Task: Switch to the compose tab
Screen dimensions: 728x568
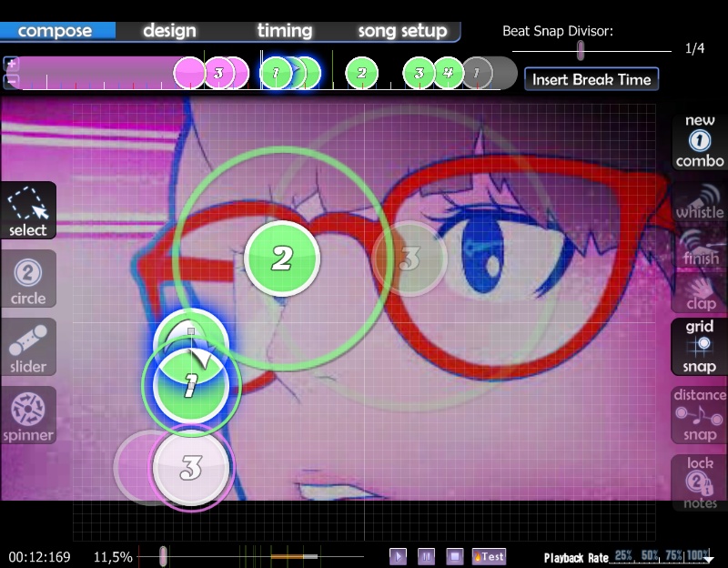Action: point(56,31)
